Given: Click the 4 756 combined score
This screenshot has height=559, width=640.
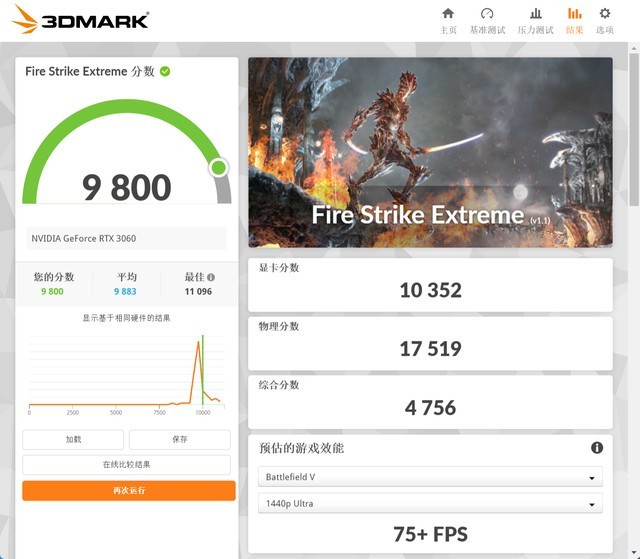Looking at the screenshot, I should (x=431, y=408).
